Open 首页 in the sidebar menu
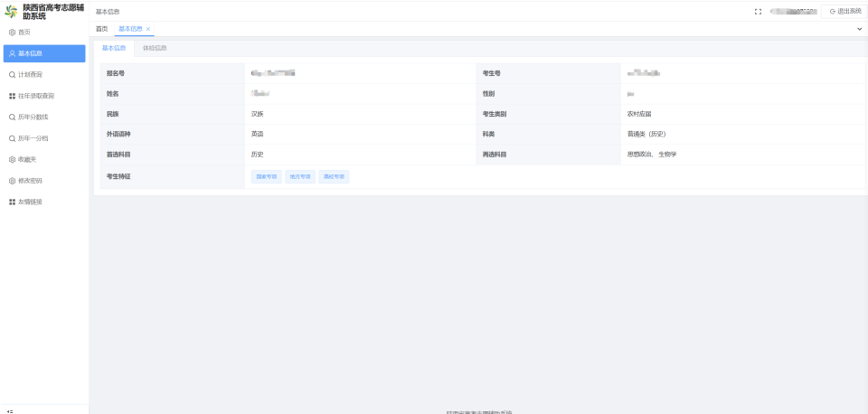This screenshot has width=868, height=414. point(44,33)
